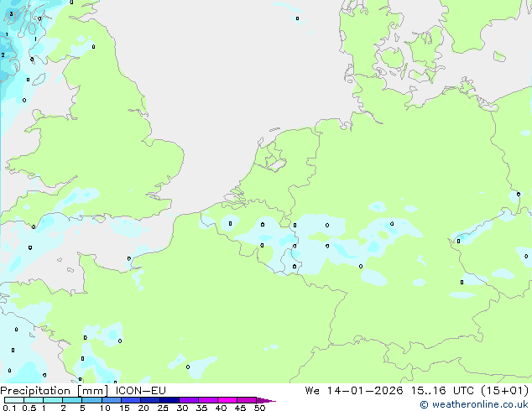The width and height of the screenshot is (532, 411).
Task: Select the 35–40 mm legend color box
Action: pyautogui.click(x=208, y=400)
